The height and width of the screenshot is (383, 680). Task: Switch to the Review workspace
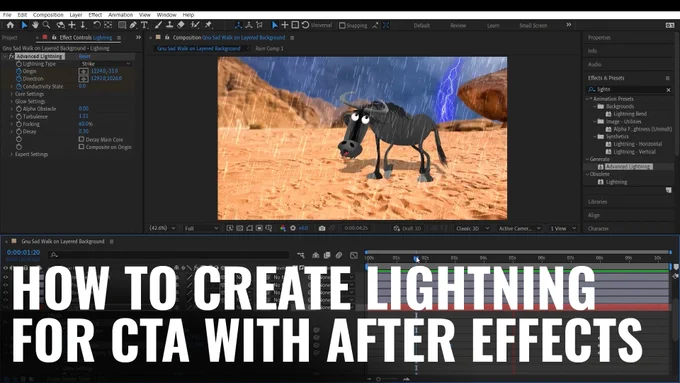(x=458, y=26)
